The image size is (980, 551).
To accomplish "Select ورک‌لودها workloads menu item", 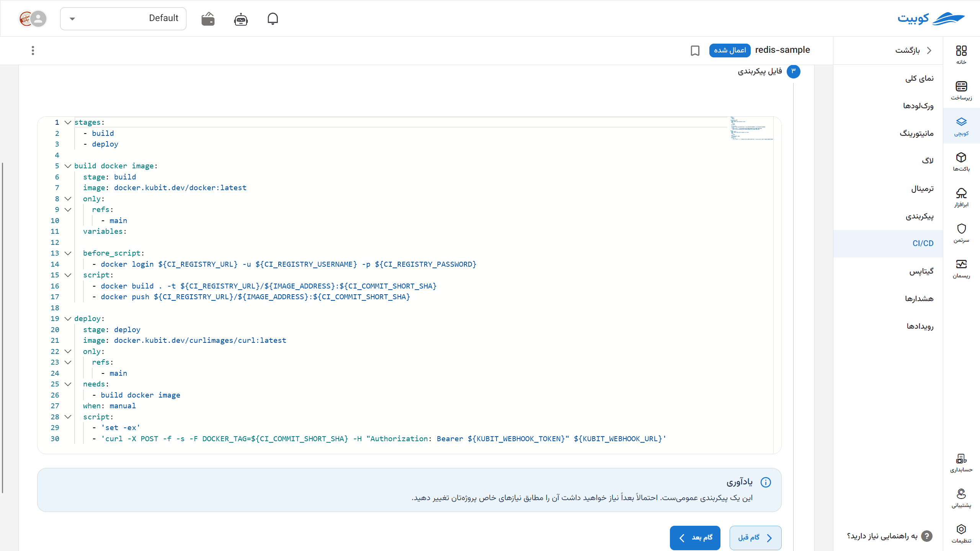I will [888, 106].
